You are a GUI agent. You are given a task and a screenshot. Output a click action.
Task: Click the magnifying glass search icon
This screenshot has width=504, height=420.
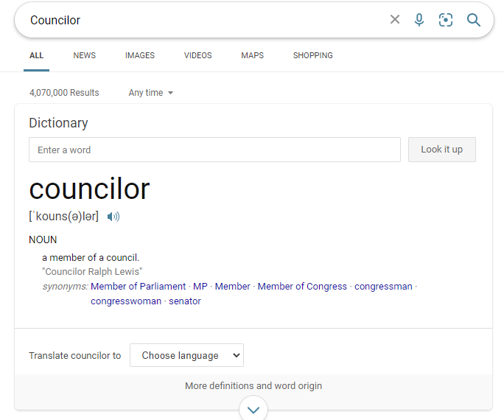[474, 20]
